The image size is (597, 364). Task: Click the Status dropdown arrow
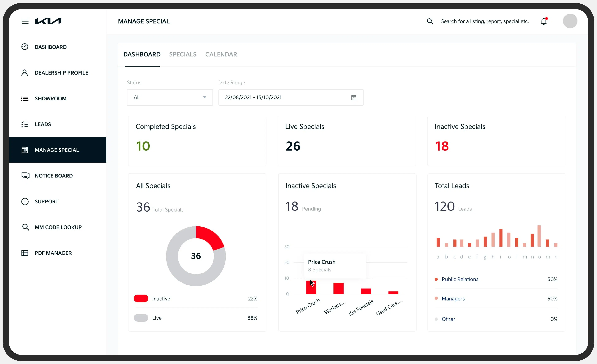coord(204,97)
